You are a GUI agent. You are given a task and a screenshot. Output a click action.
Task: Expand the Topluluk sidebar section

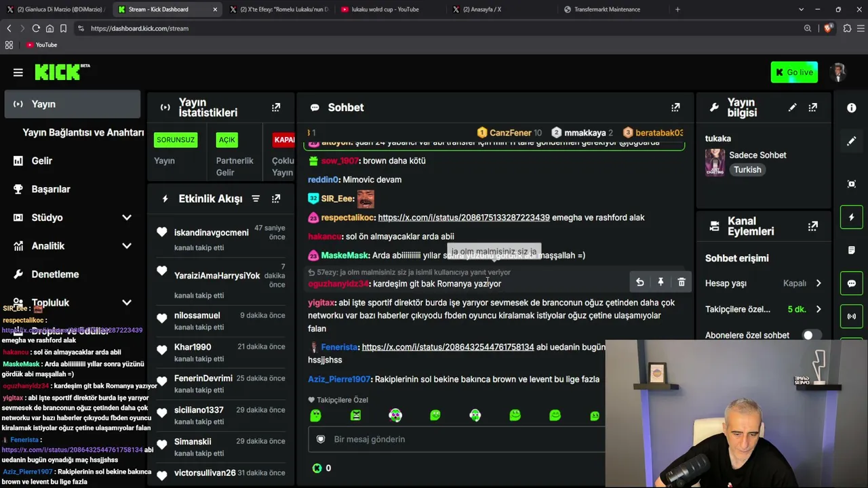[x=127, y=302]
